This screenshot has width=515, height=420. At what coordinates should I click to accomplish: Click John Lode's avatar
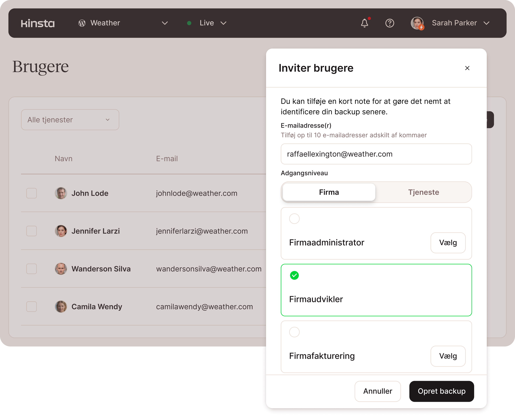click(61, 193)
